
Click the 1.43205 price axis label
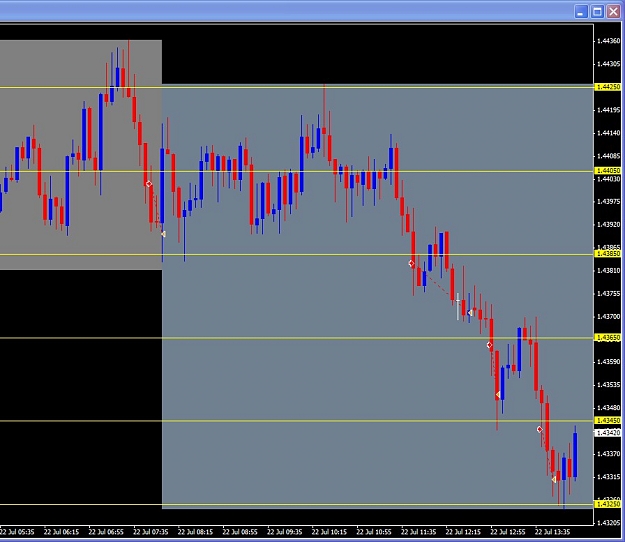tap(608, 522)
